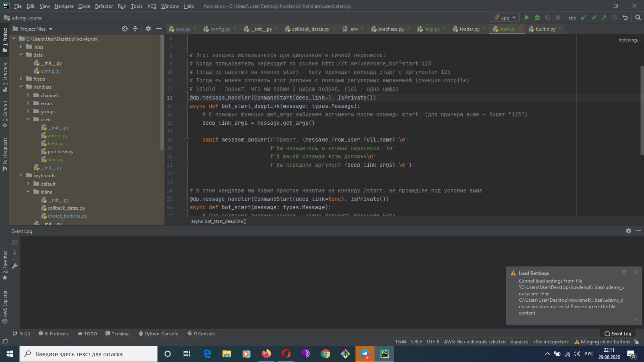Update project via Git blue arrow
Viewport: 644px width, 362px height.
click(584, 18)
